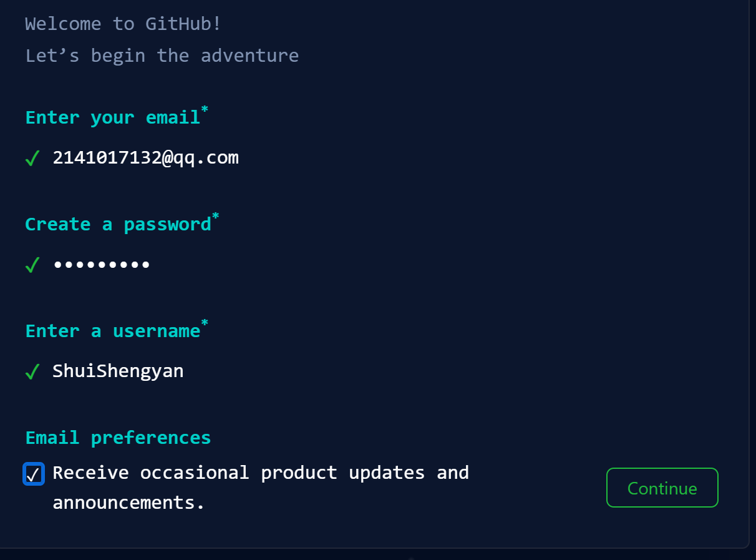Click the asterisk after "Enter your email"
This screenshot has width=756, height=560.
[205, 111]
